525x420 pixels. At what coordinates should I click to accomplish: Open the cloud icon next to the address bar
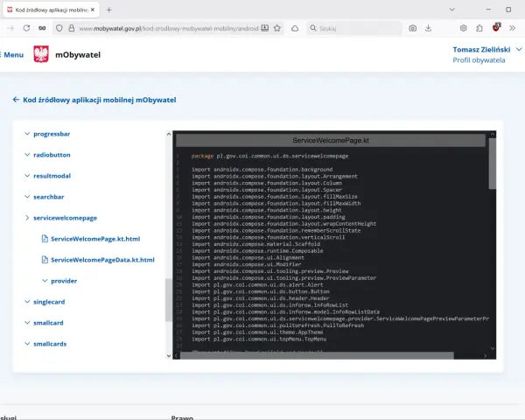click(295, 29)
